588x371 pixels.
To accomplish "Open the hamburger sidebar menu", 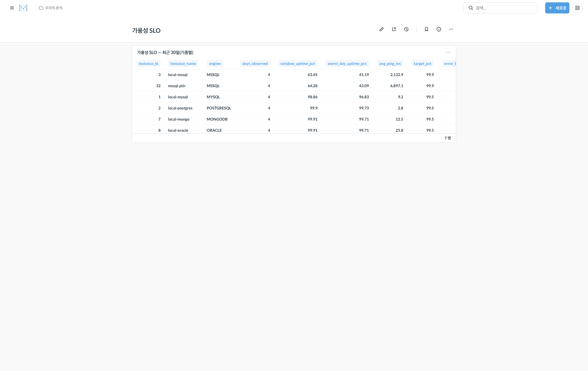I will (12, 8).
